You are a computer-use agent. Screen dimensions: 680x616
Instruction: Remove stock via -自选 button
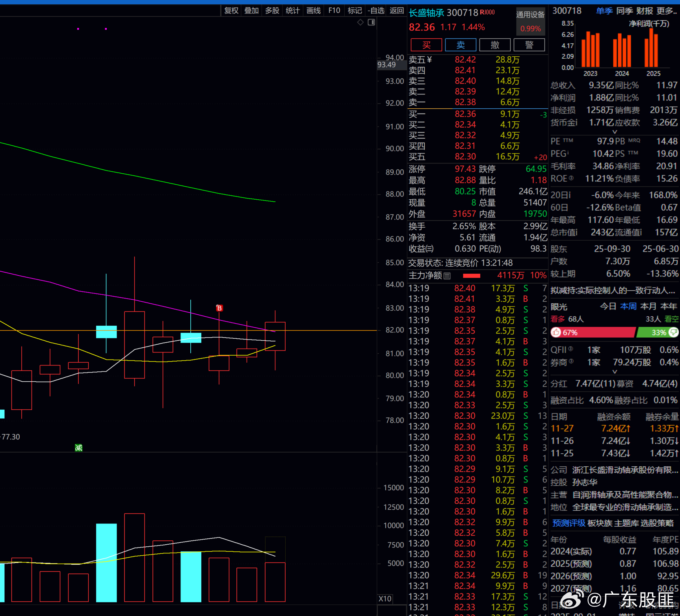pos(376,11)
